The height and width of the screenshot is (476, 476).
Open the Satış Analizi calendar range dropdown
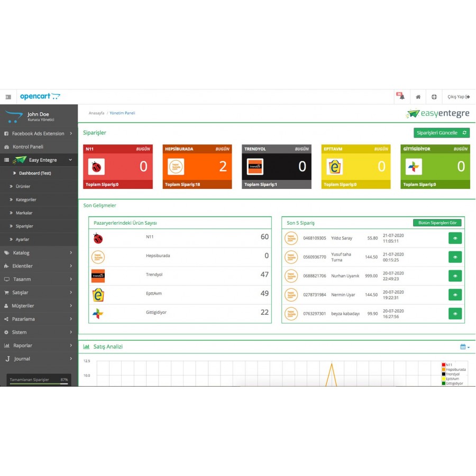click(x=465, y=346)
